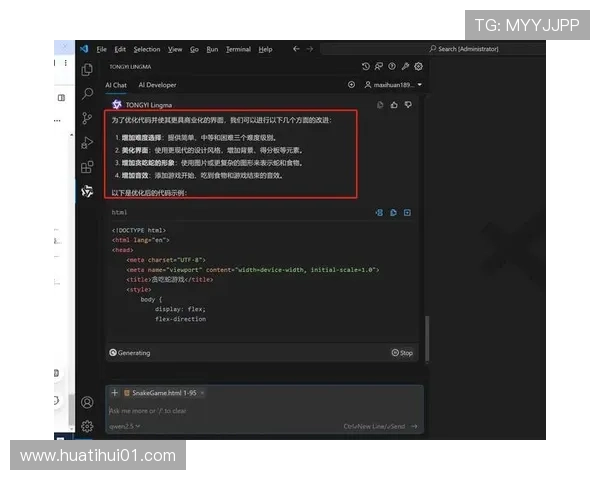Screen dimensions: 600x480
Task: Open Run and Debug view
Action: [88, 142]
